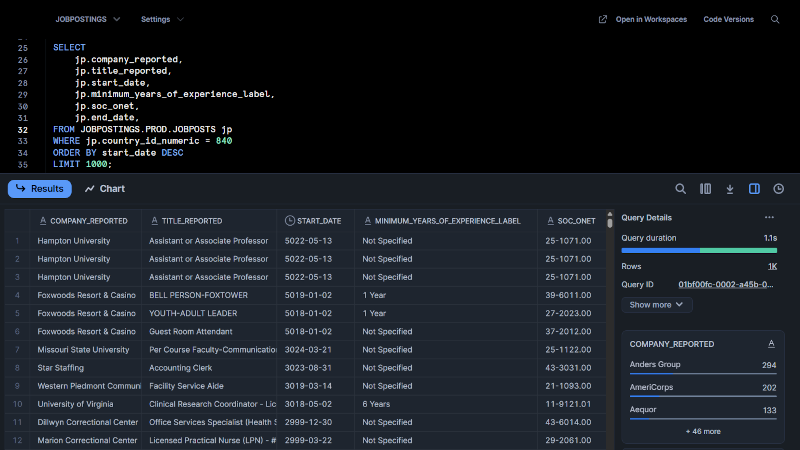This screenshot has width=800, height=450.
Task: Click the SELECT keyword on line 25
Action: [69, 47]
